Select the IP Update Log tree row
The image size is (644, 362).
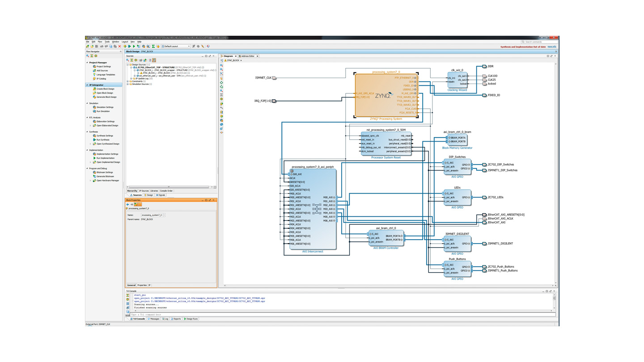tap(144, 79)
